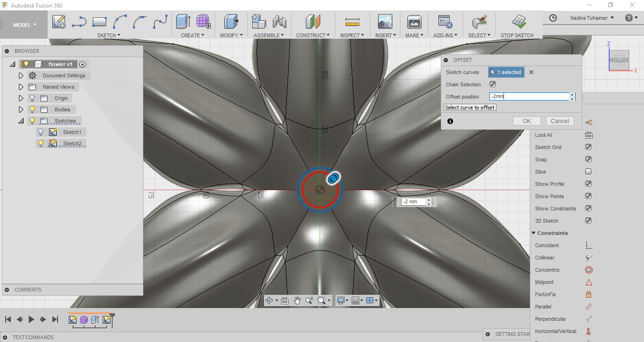Click the Fix/UnFix lock icon
Screen dimensions: 644x342
pyautogui.click(x=588, y=294)
